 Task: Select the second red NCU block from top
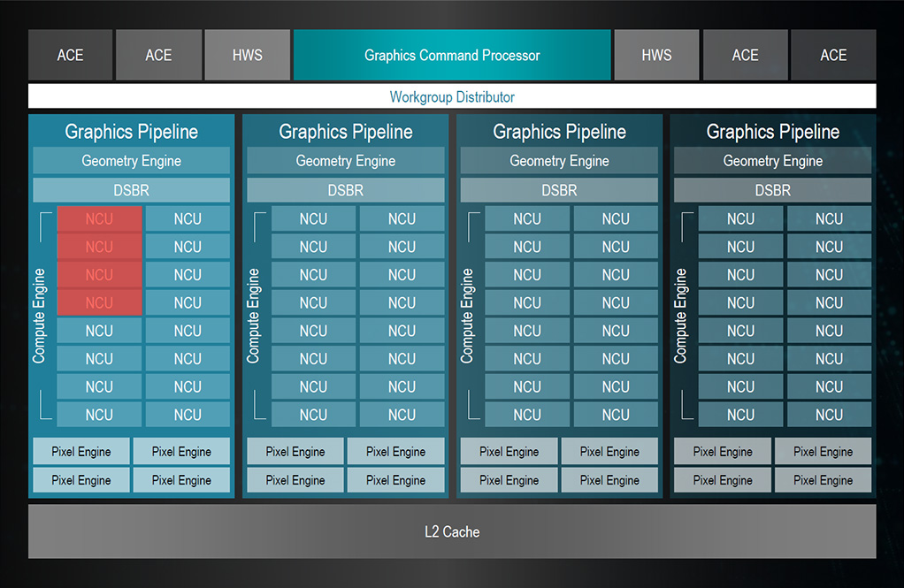tap(99, 247)
